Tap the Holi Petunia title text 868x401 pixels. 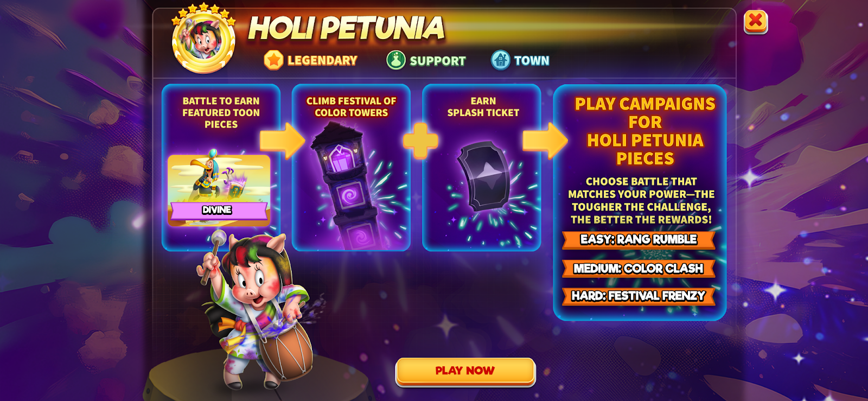click(x=346, y=28)
